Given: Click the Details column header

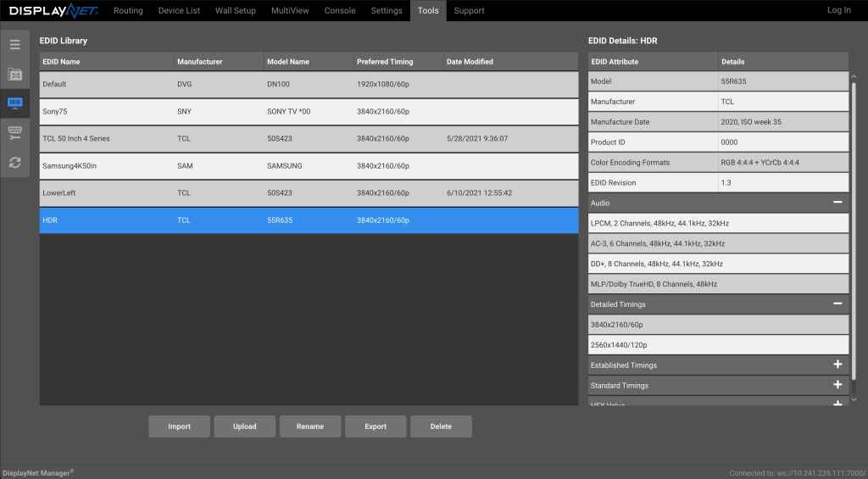Looking at the screenshot, I should click(x=783, y=62).
